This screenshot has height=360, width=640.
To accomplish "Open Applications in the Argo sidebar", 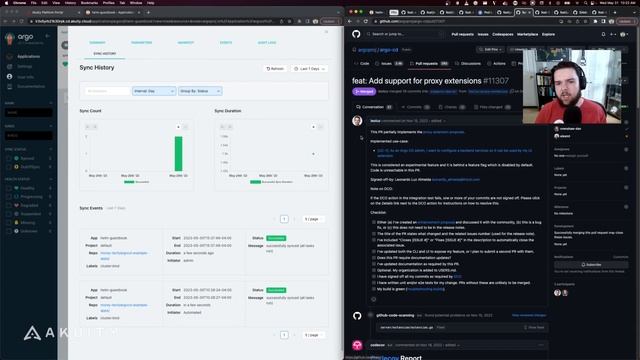I will tap(29, 56).
